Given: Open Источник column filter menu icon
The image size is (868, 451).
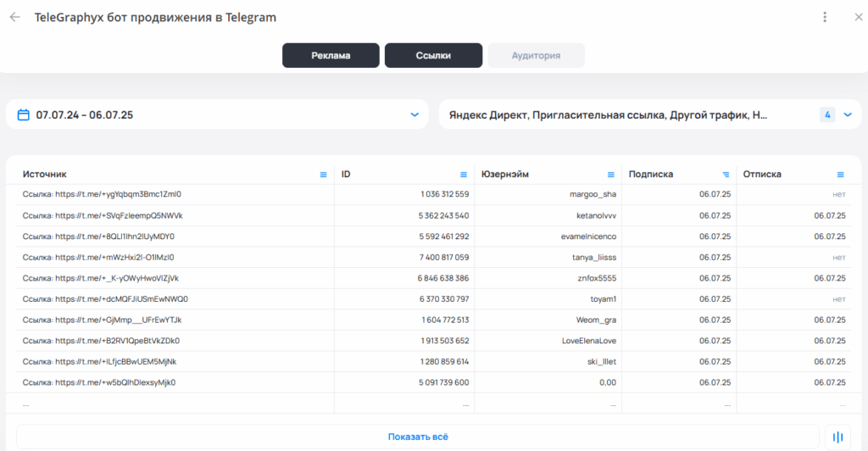Looking at the screenshot, I should pyautogui.click(x=323, y=175).
